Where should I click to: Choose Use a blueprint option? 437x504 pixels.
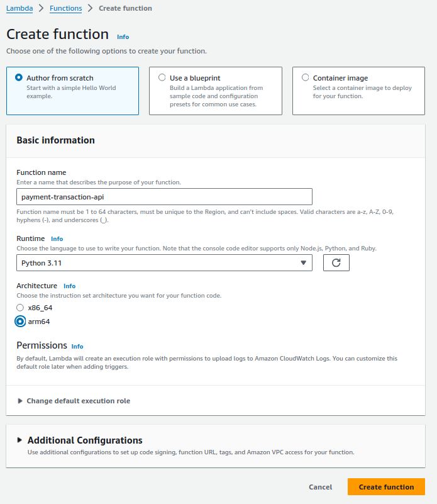pyautogui.click(x=162, y=77)
